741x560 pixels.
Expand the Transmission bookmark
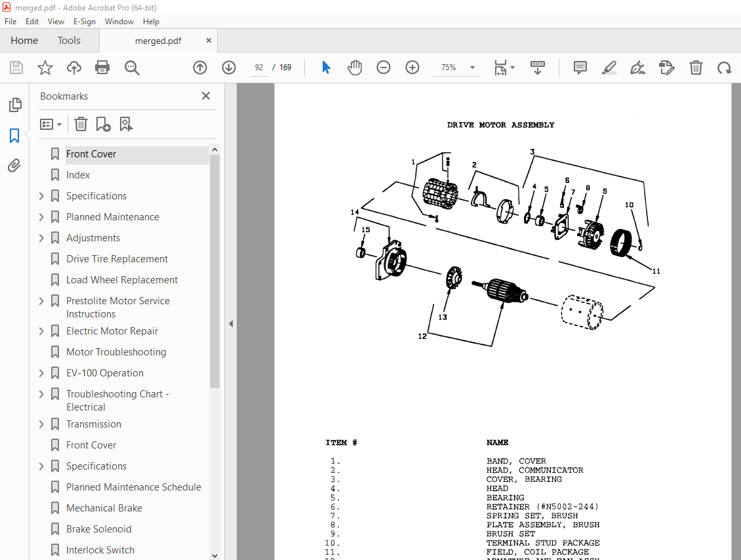41,424
